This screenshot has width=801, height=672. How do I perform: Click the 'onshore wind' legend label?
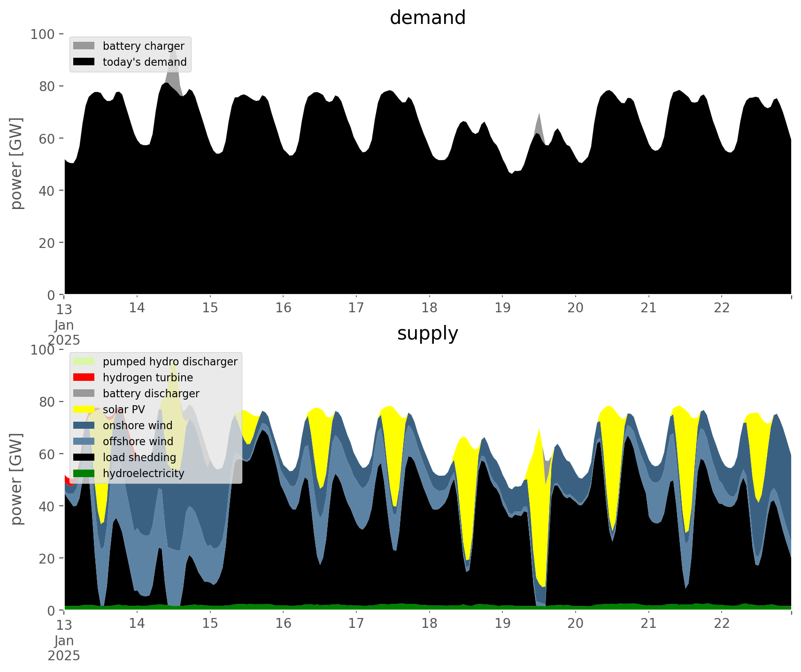pos(138,425)
